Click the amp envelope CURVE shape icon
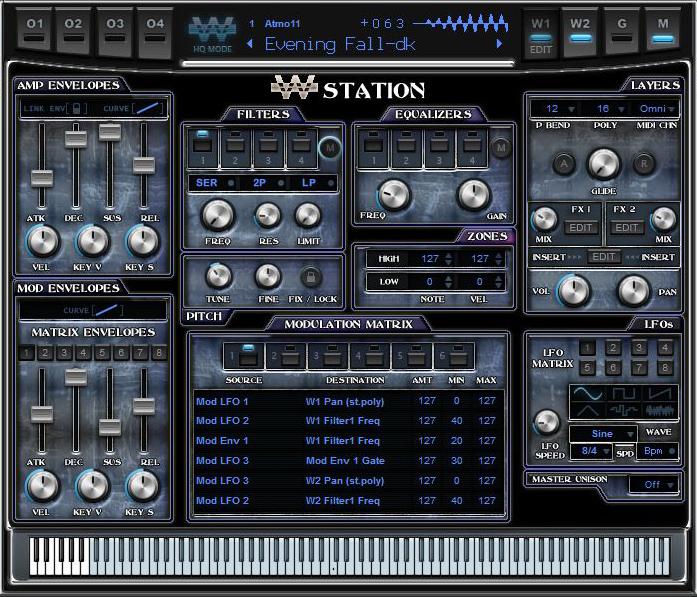The image size is (697, 597). tap(148, 108)
